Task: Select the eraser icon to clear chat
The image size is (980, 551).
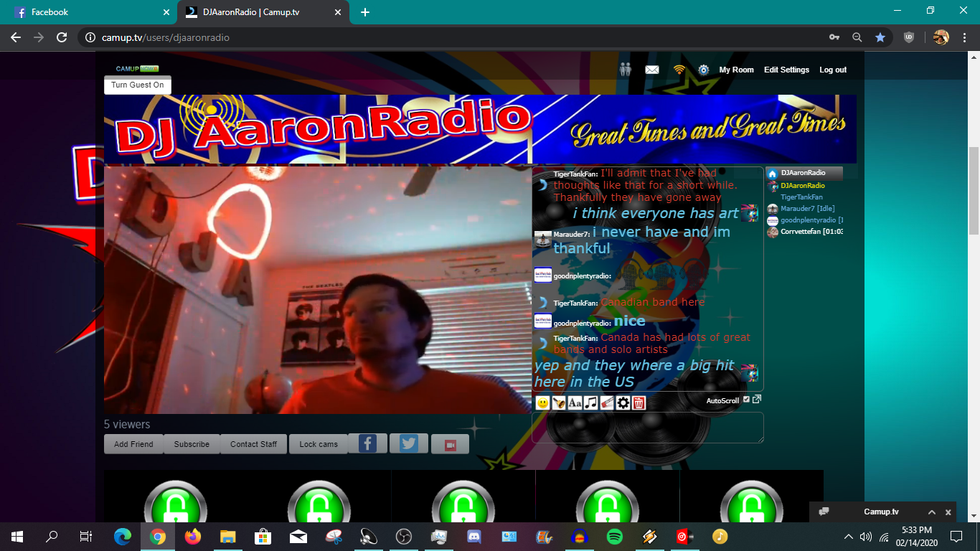Action: point(608,402)
